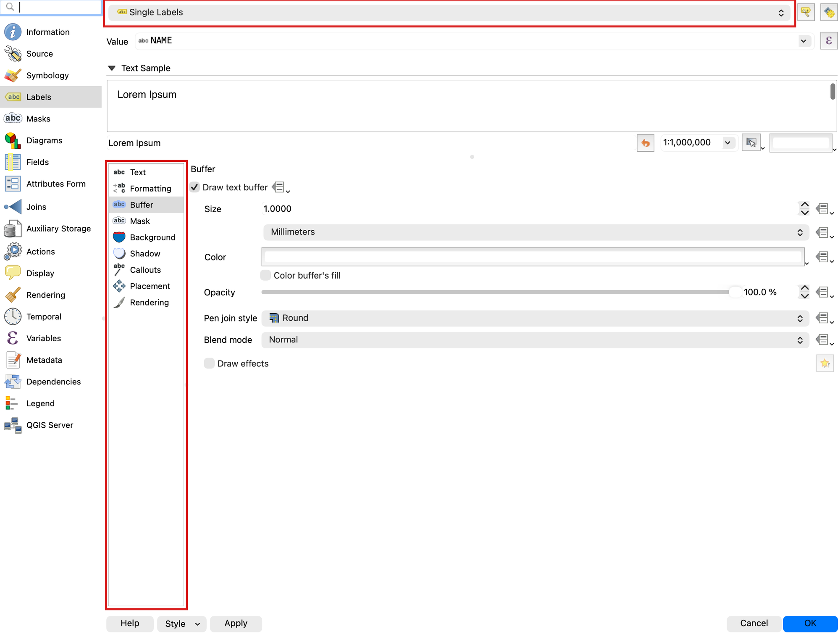
Task: Click the Display speech bubble icon
Action: (x=13, y=273)
